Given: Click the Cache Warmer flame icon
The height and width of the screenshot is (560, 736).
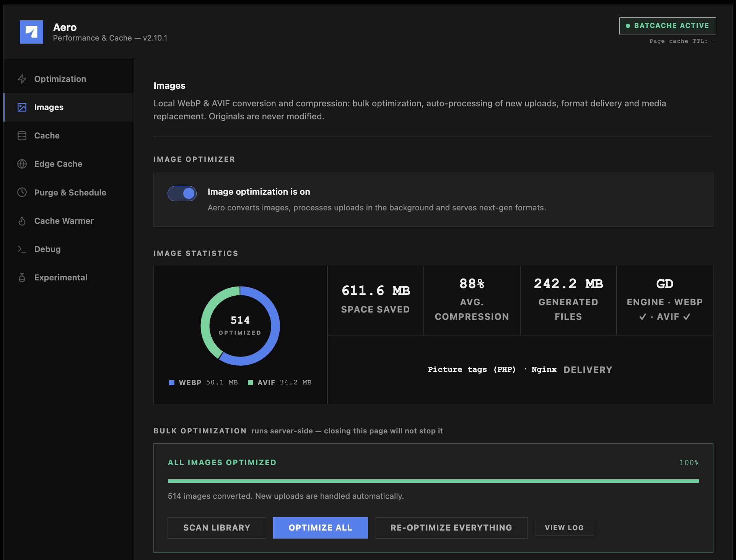Looking at the screenshot, I should (x=22, y=221).
